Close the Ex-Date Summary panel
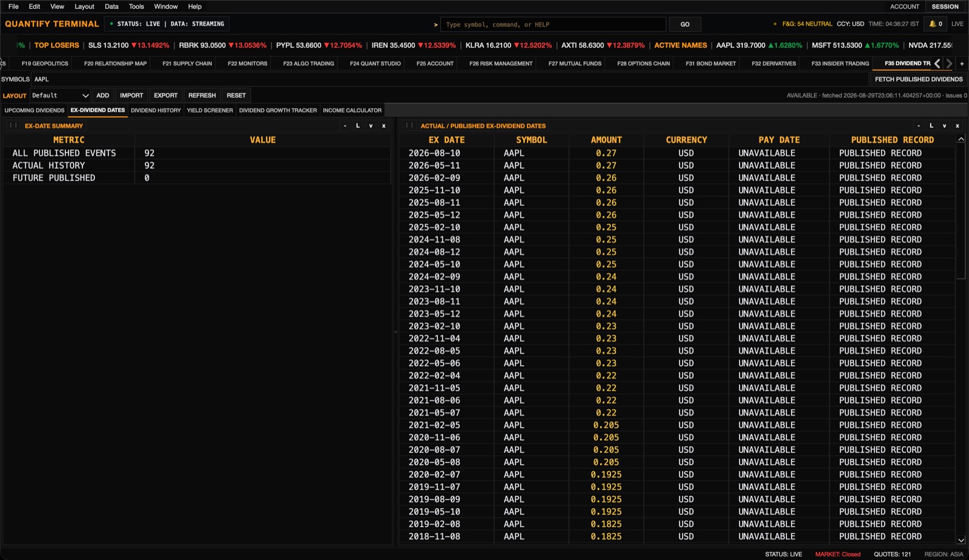Screen dimensions: 969x560 point(383,126)
